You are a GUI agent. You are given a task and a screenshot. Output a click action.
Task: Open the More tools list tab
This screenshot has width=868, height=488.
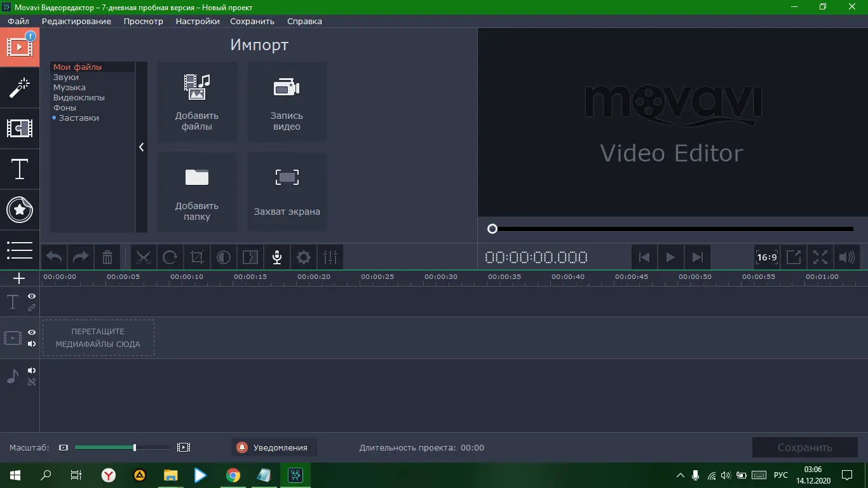(x=20, y=250)
